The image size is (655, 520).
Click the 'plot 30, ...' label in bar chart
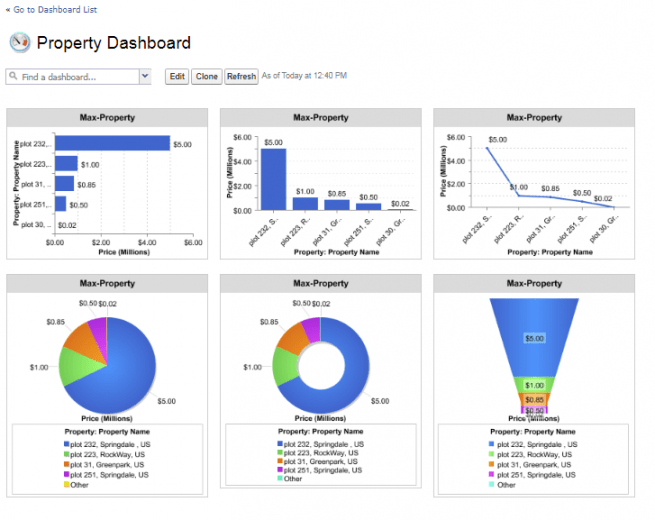(36, 224)
